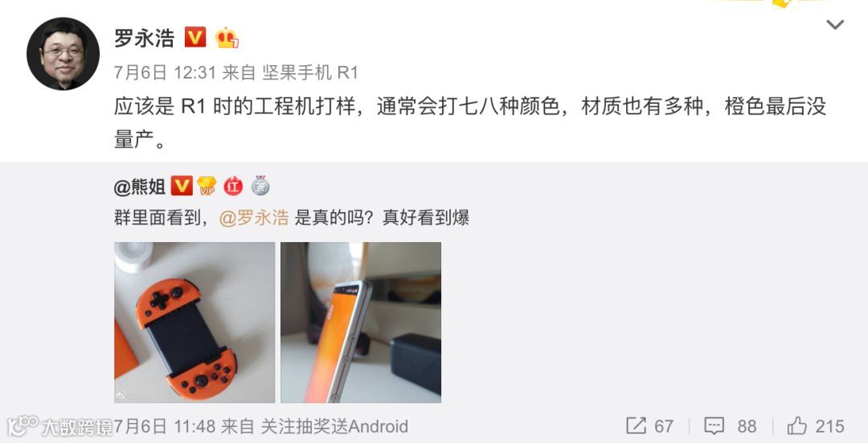
Task: Click 熊姐's orange V verified badge
Action: 182,186
